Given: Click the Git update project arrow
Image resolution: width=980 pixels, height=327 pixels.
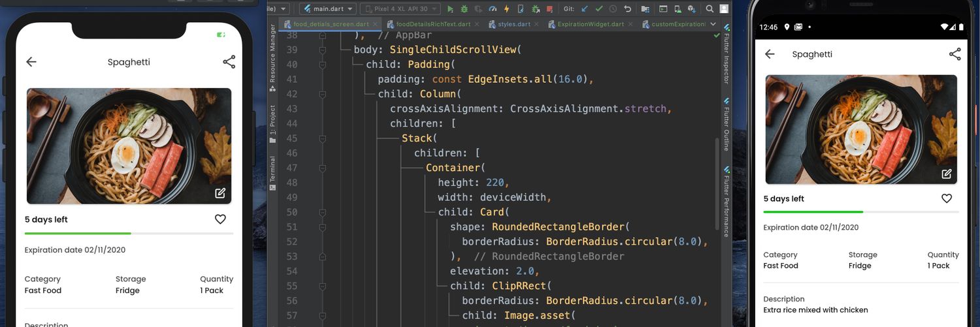Looking at the screenshot, I should tap(585, 9).
